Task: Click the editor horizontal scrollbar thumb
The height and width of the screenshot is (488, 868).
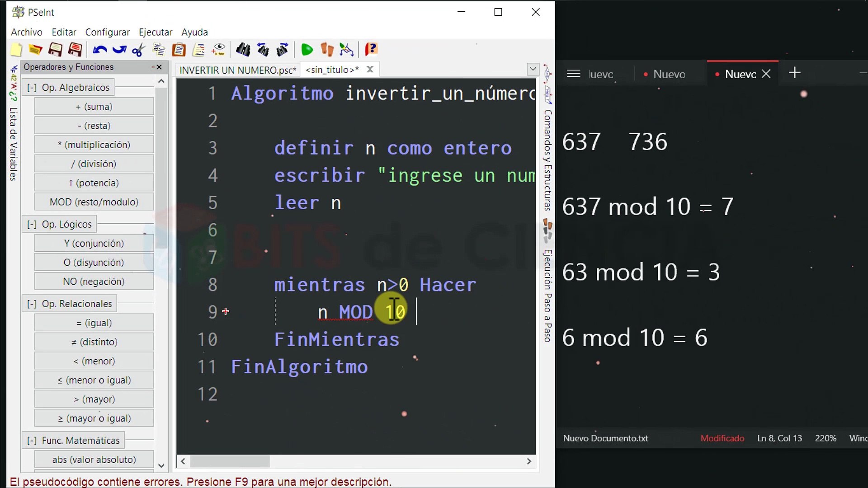Action: click(x=230, y=461)
